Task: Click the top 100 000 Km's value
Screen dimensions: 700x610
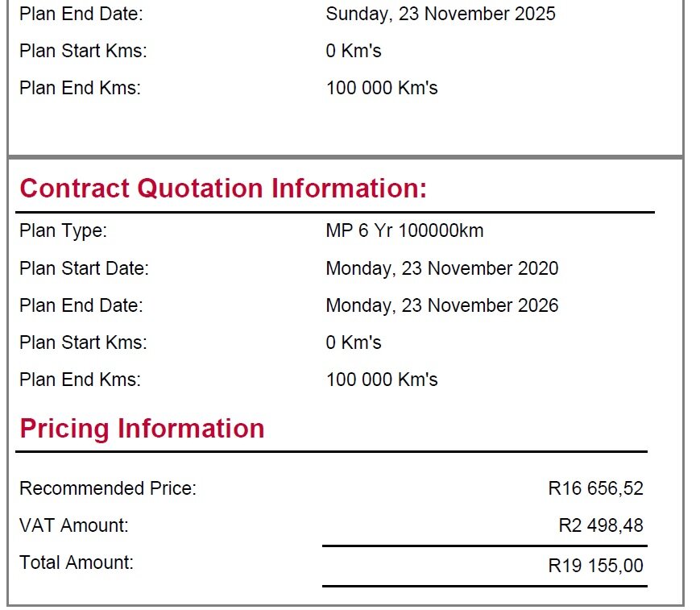Action: click(x=382, y=88)
